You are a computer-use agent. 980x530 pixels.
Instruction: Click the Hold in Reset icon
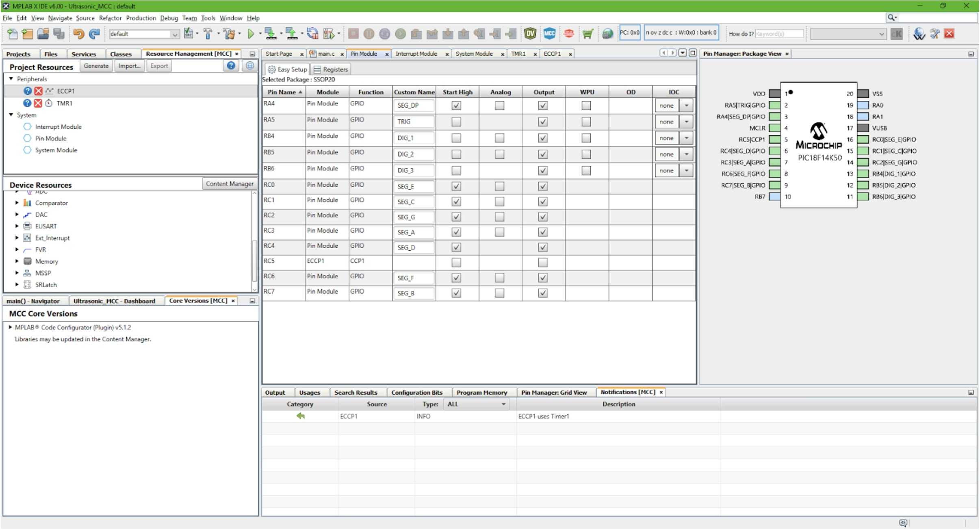[x=312, y=34]
